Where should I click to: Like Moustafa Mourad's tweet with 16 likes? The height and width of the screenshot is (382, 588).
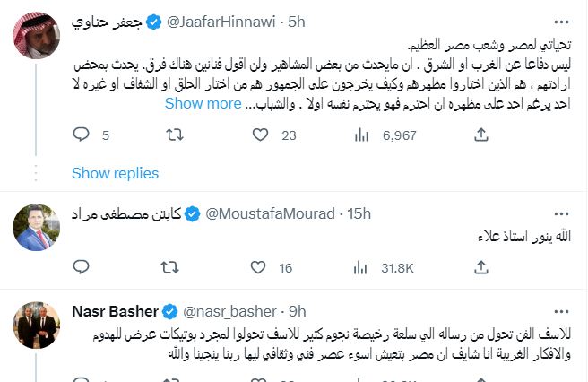[x=258, y=267]
